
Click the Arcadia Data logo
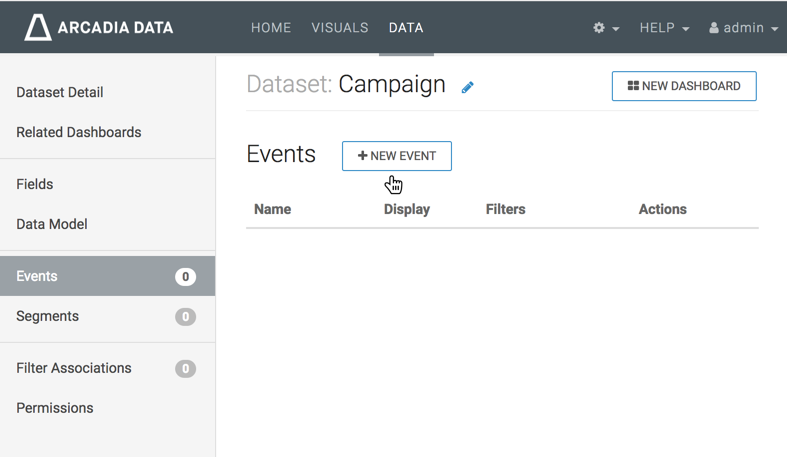[99, 28]
